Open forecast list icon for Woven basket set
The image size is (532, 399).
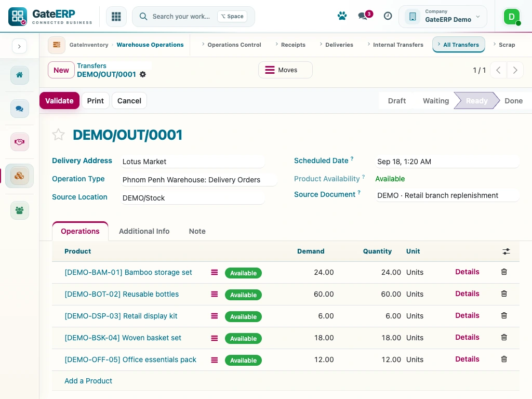tap(215, 338)
